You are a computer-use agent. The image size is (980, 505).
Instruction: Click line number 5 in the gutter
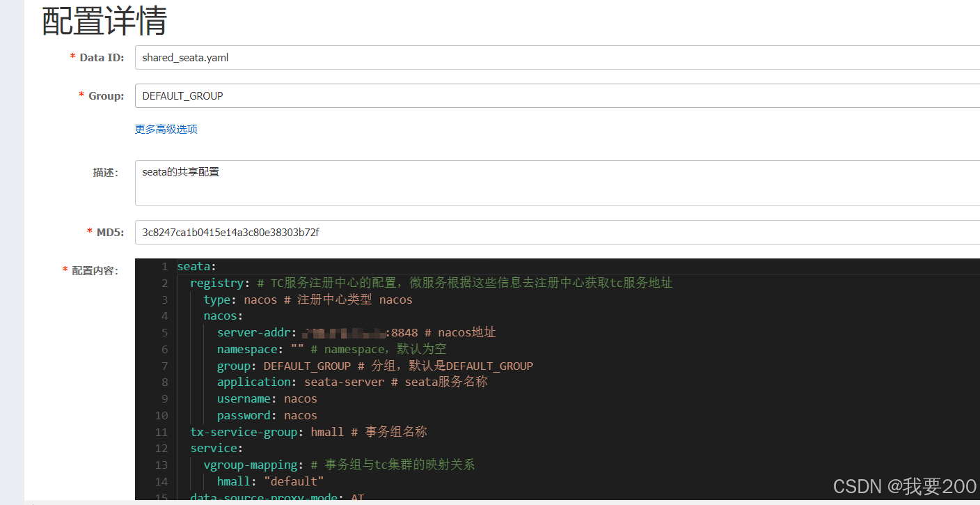[x=164, y=332]
